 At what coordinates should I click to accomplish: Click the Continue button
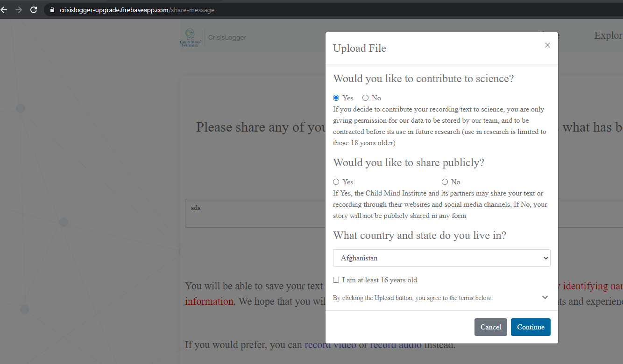(531, 327)
